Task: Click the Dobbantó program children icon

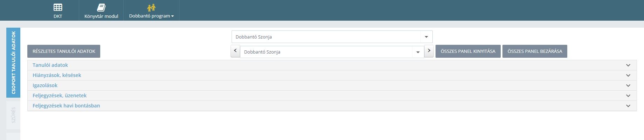Action: (151, 7)
